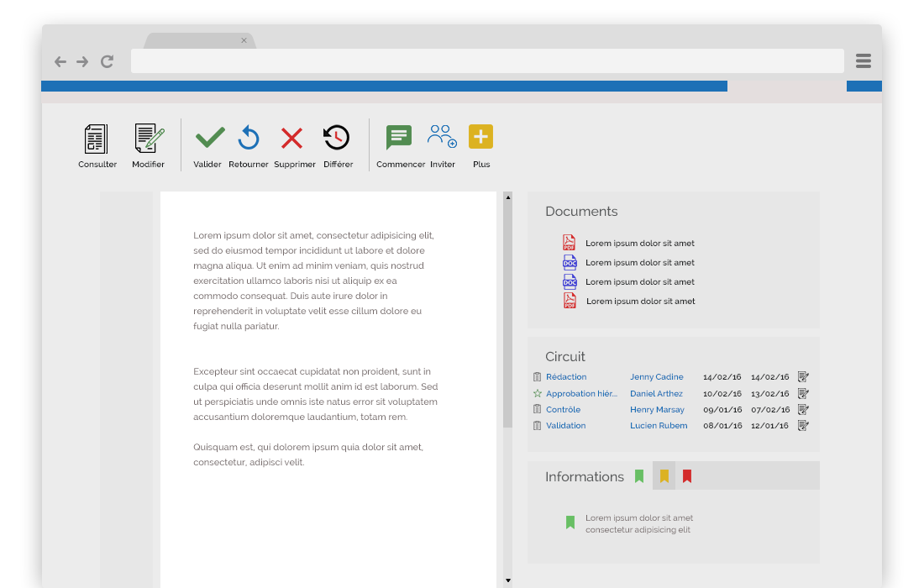Start a chat with Commencer icon
The width and height of the screenshot is (924, 588).
398,137
